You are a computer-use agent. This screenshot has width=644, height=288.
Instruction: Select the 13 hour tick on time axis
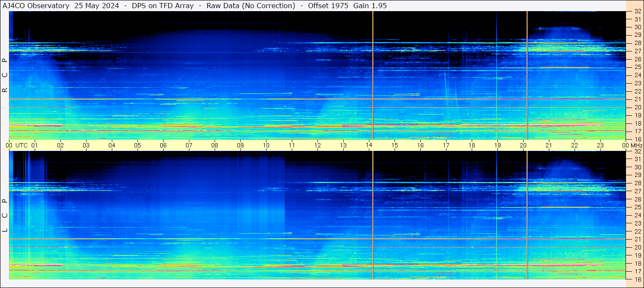[343, 145]
